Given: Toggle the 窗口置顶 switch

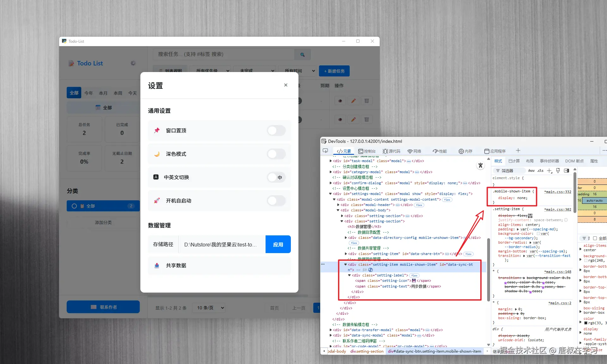Looking at the screenshot, I should pos(276,130).
